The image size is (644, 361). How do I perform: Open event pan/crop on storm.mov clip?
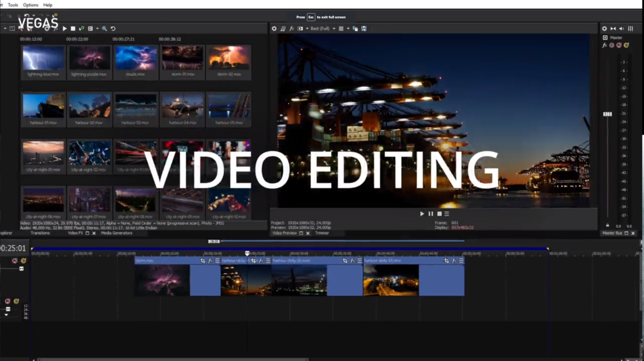[203, 261]
